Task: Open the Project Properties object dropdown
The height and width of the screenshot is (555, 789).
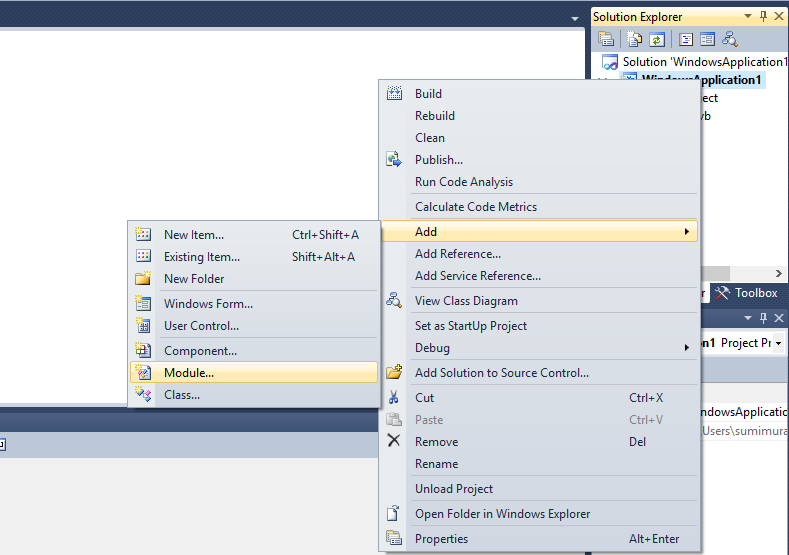Action: (x=778, y=343)
